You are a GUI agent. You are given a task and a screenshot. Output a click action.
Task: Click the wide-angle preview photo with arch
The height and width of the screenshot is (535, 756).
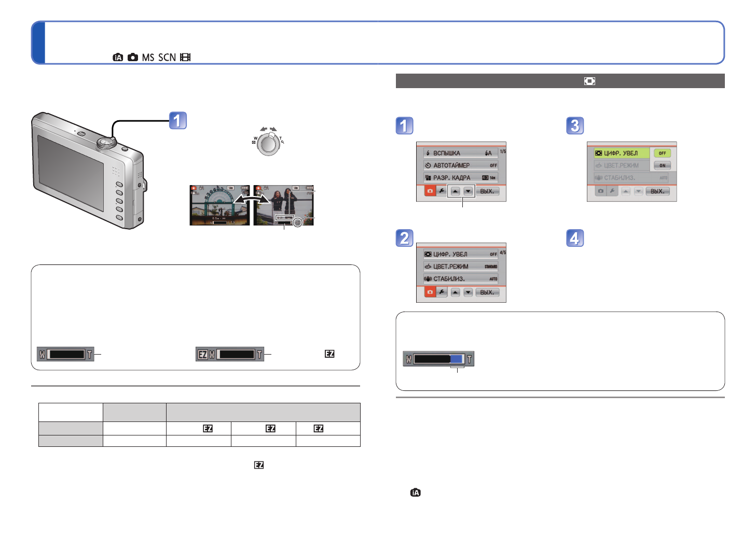(x=219, y=205)
